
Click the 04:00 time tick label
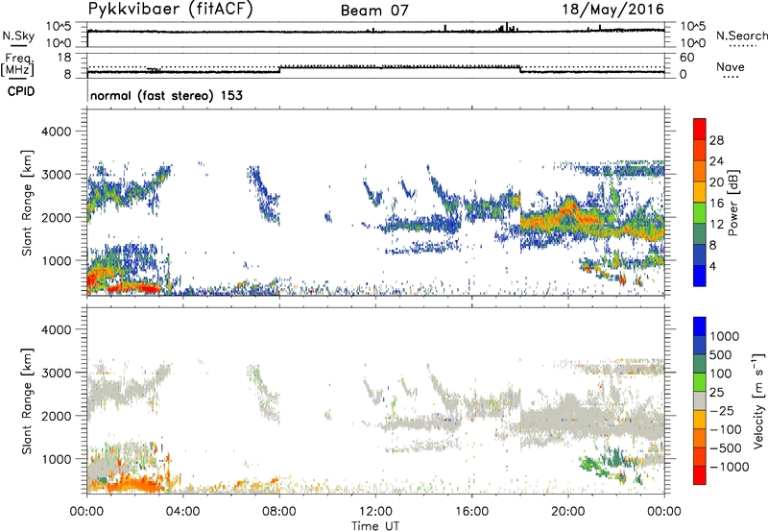pos(182,512)
